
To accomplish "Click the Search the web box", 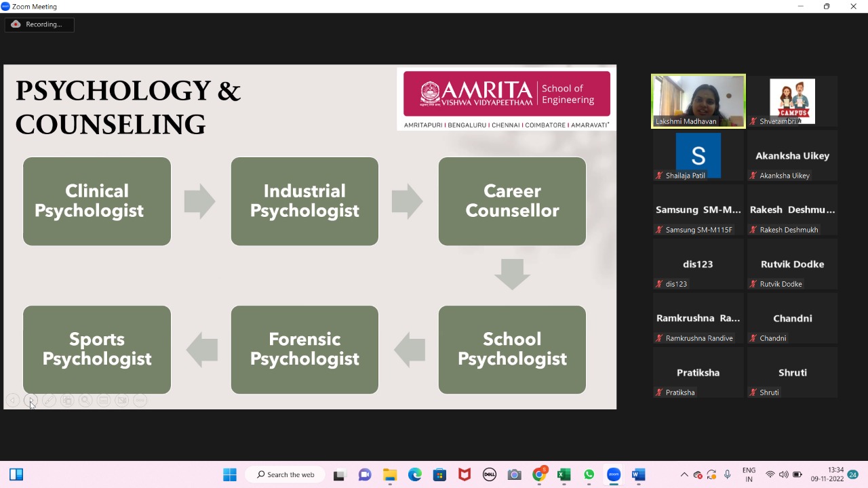I will [x=285, y=474].
